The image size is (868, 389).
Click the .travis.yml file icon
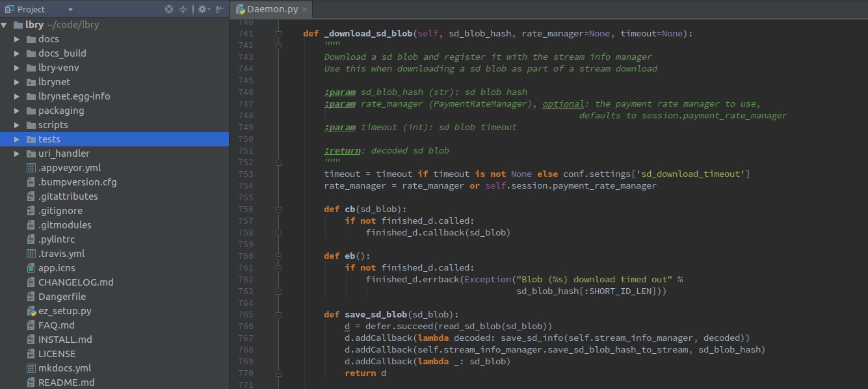[31, 254]
